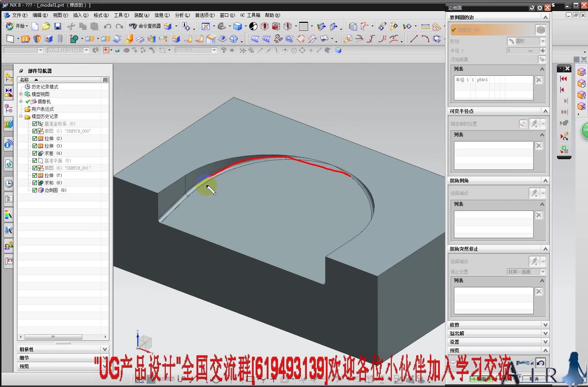The width and height of the screenshot is (588, 387).
Task: Expand the 相依性 panel
Action: (105, 349)
